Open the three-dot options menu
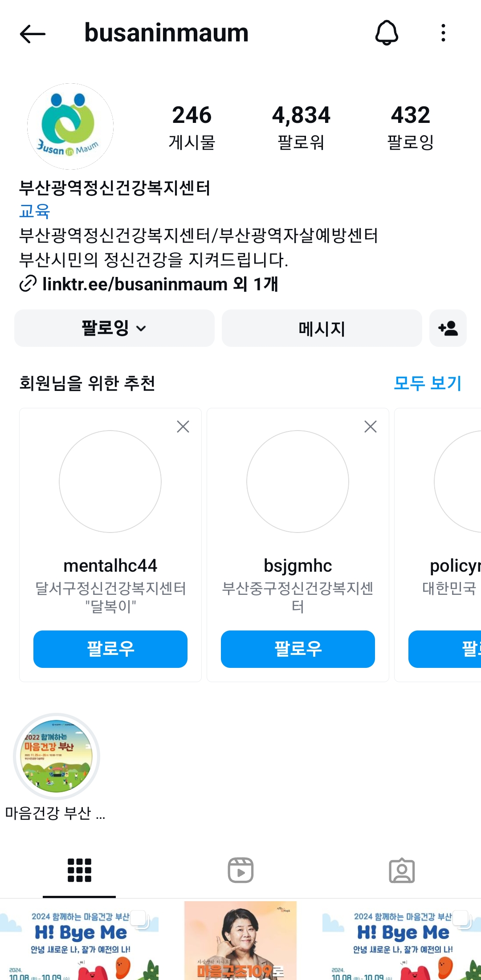 pyautogui.click(x=443, y=33)
